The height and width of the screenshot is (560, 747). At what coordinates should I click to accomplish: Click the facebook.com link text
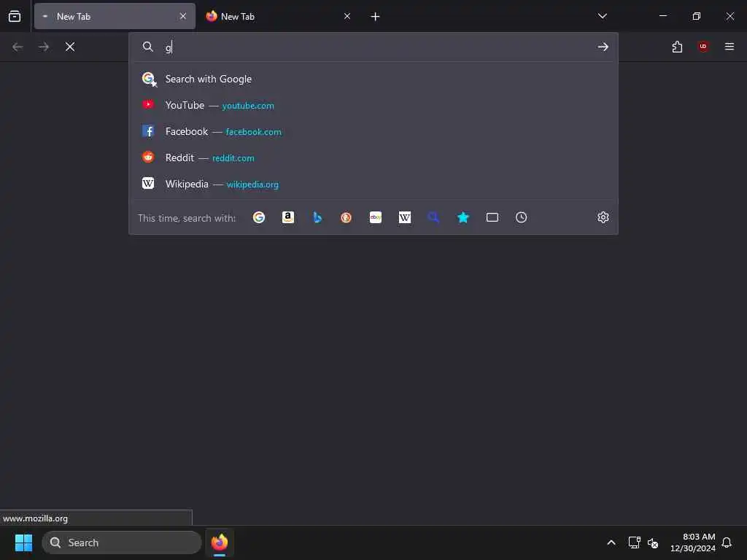coord(253,132)
